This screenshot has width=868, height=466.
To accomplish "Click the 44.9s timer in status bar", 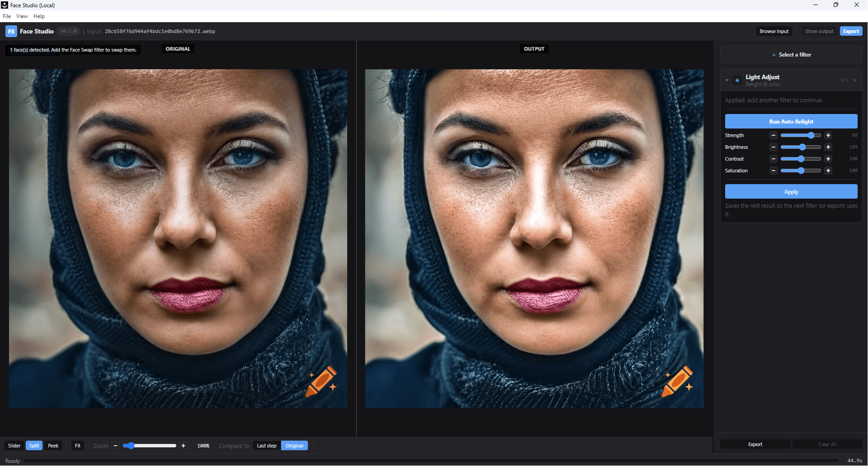I will click(x=854, y=461).
